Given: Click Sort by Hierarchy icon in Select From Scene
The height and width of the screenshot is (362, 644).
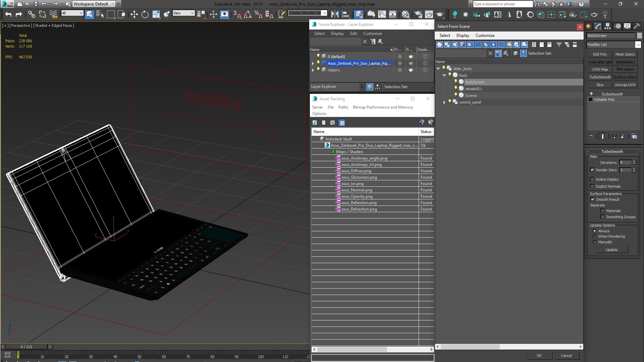Looking at the screenshot, I should (524, 53).
